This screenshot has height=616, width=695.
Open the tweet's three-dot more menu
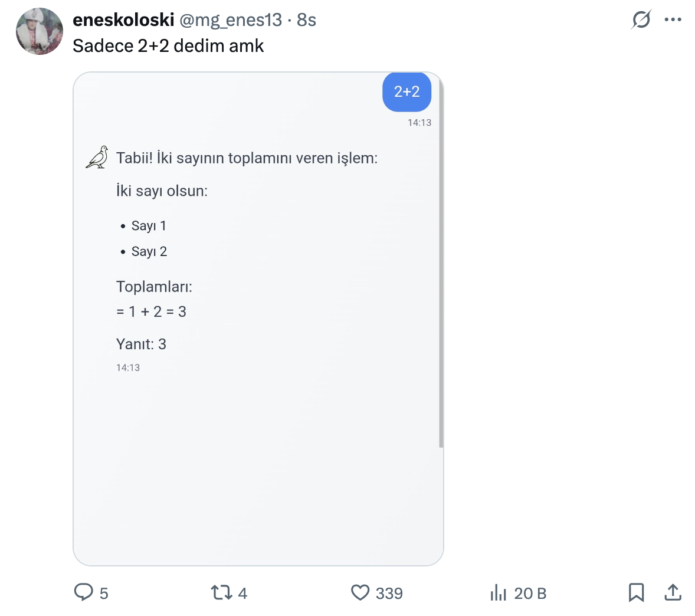[673, 19]
